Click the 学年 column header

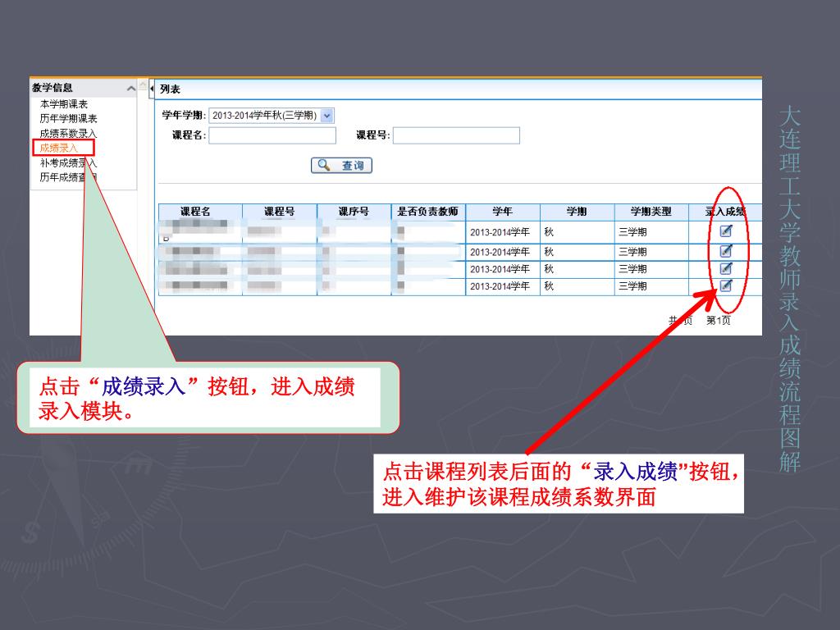coord(503,212)
